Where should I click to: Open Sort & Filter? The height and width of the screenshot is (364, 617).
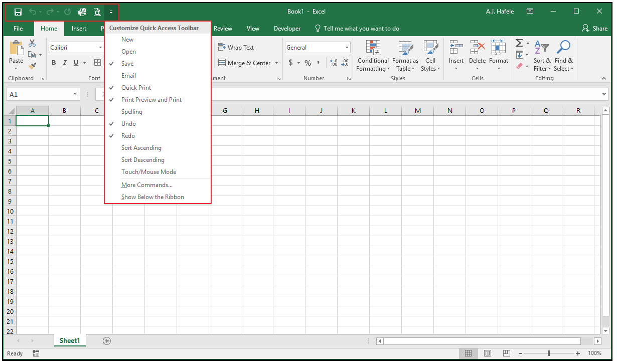point(542,56)
